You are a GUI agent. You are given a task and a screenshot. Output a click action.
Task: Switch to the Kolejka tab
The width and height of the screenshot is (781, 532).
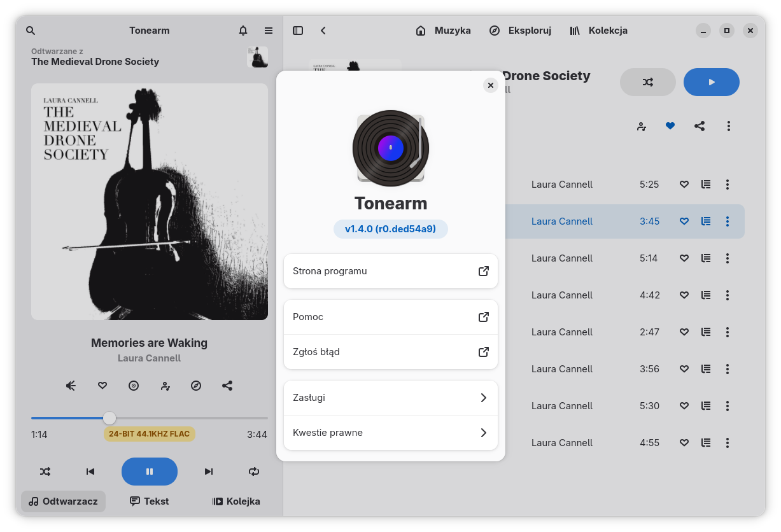(x=236, y=501)
